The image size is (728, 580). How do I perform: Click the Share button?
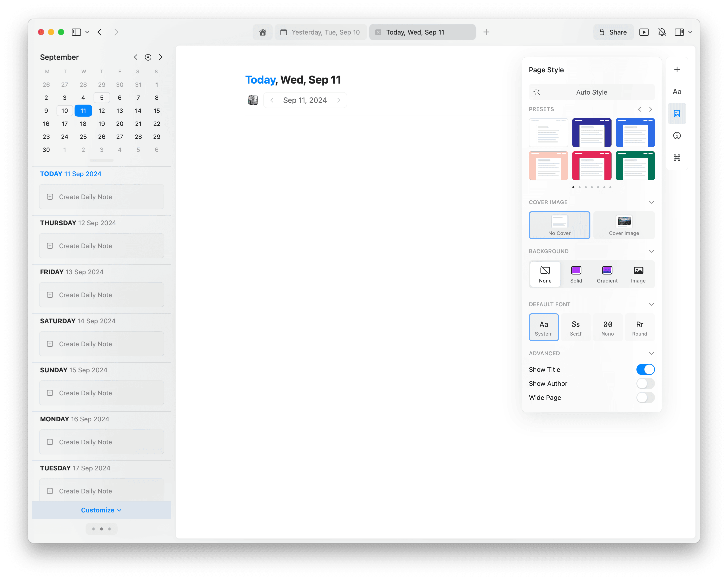tap(613, 32)
